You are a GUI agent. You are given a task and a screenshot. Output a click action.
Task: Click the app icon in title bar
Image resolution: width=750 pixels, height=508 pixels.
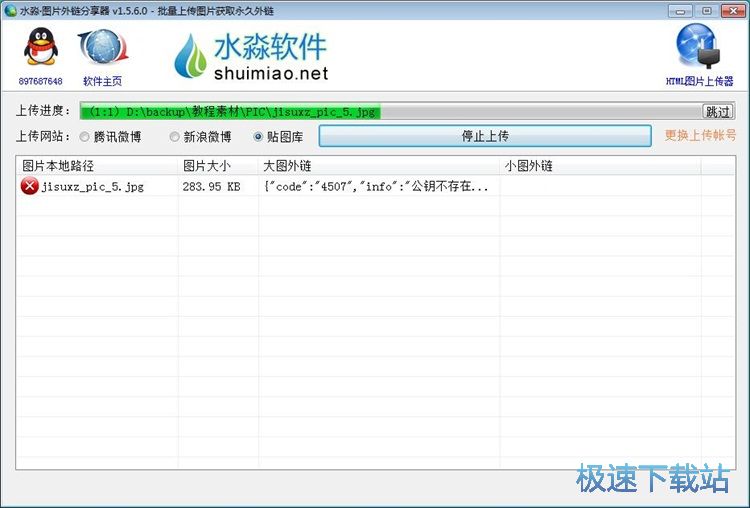10,10
